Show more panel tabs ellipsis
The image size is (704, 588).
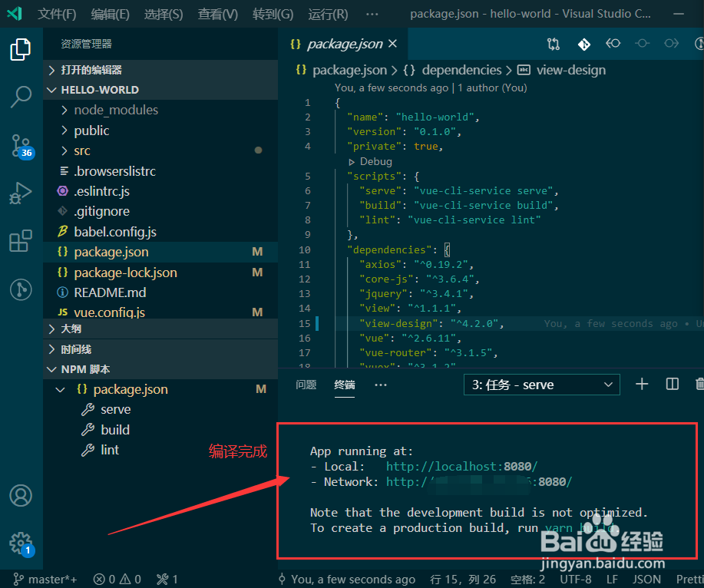(x=381, y=385)
